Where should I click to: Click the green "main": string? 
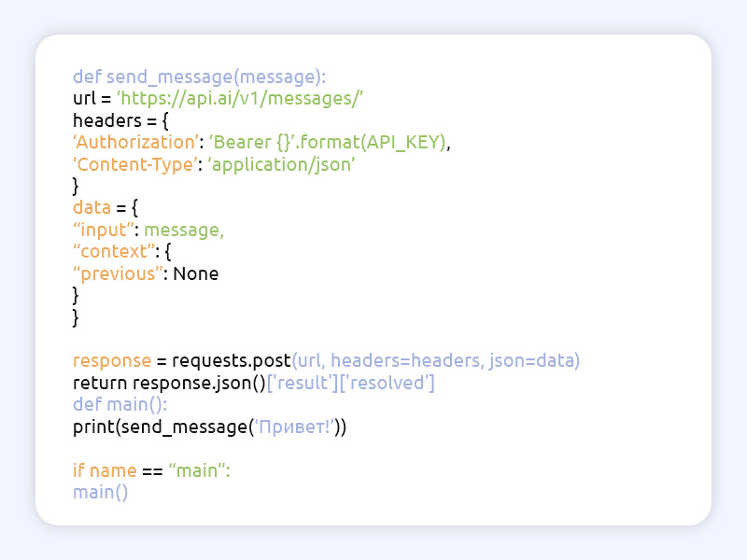200,470
